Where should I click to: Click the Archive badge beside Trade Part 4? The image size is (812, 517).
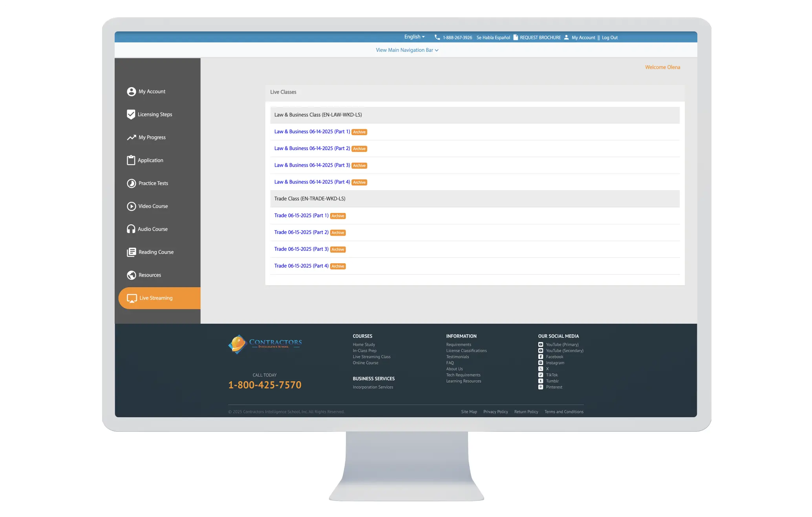tap(338, 266)
